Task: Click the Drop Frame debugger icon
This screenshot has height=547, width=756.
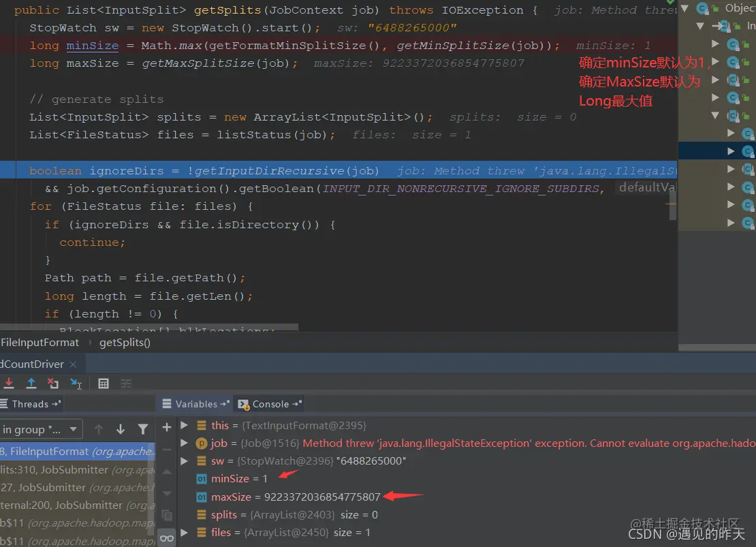Action: [x=53, y=384]
